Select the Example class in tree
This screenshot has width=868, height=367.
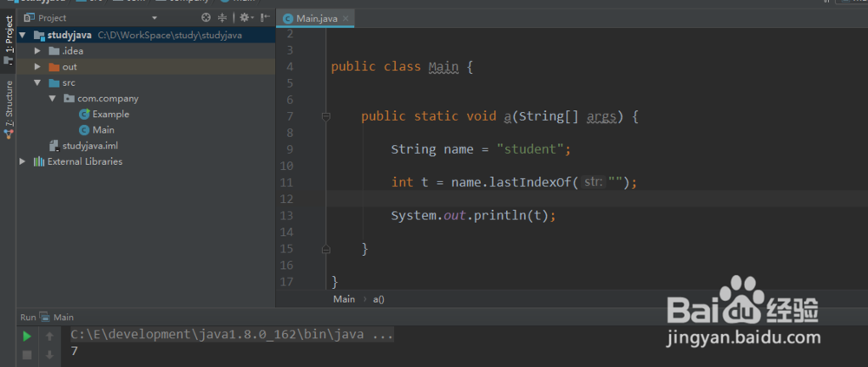(104, 114)
